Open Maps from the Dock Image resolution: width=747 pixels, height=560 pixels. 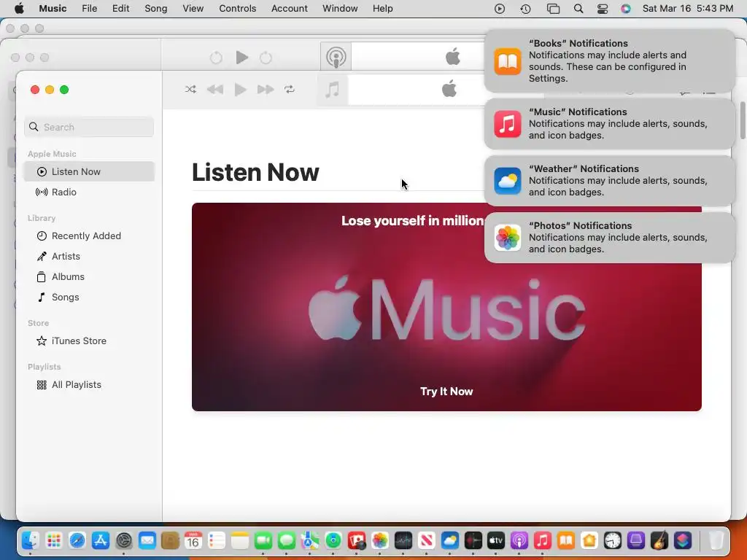point(310,540)
